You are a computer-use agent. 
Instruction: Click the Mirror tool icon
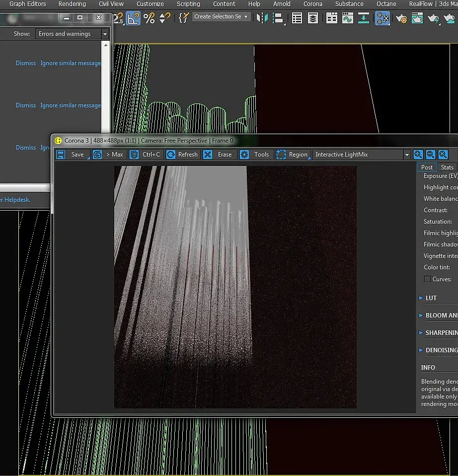coord(262,18)
